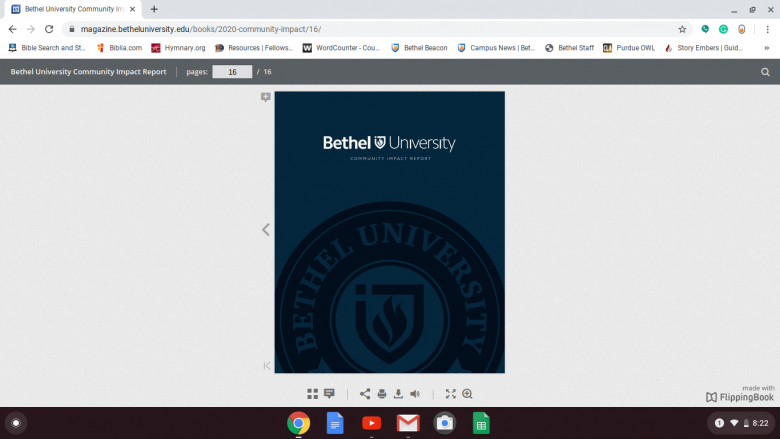This screenshot has width=780, height=439.
Task: Open Chrome menu three dots
Action: (768, 29)
